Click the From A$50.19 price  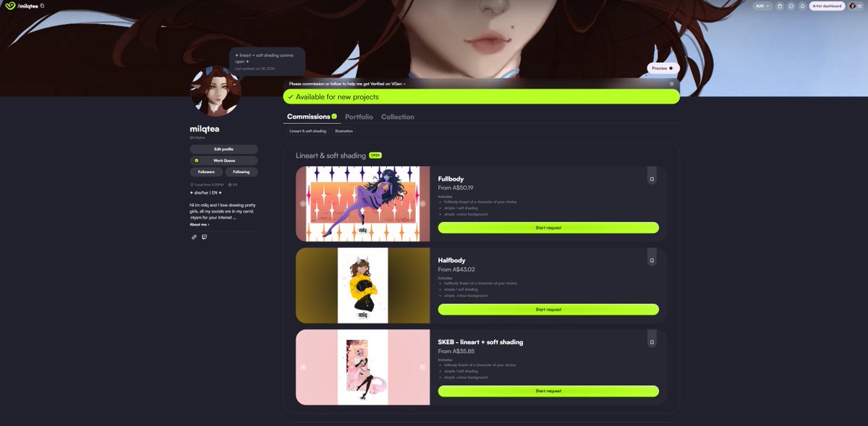(x=456, y=188)
